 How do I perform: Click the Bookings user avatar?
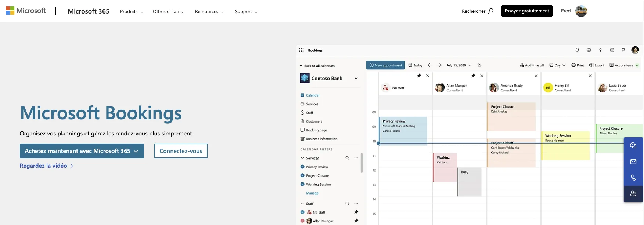pos(635,50)
